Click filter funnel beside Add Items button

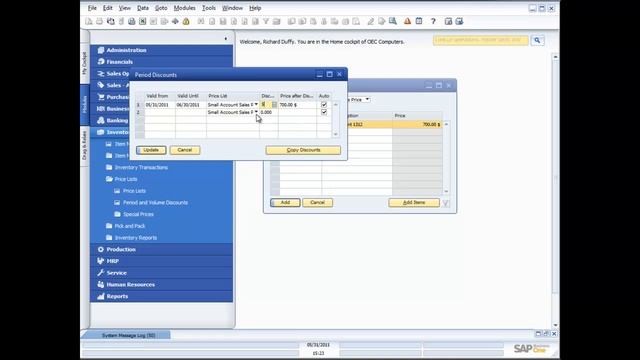(x=446, y=203)
